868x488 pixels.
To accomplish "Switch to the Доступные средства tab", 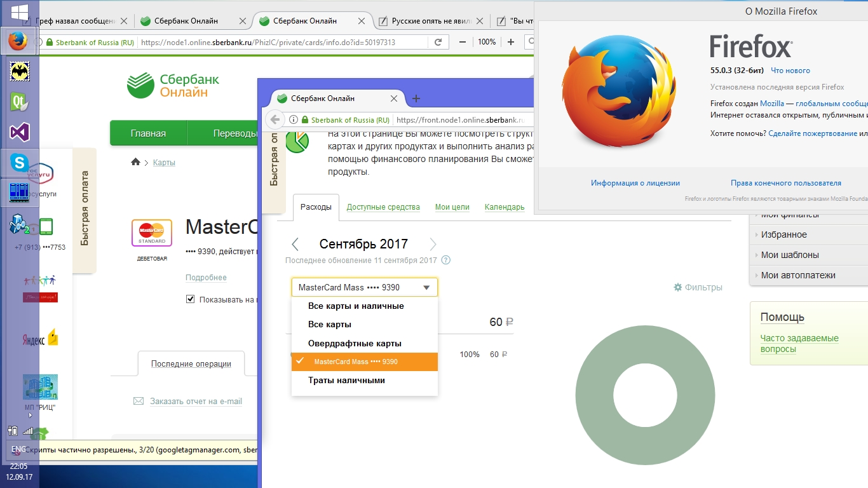I will [383, 207].
